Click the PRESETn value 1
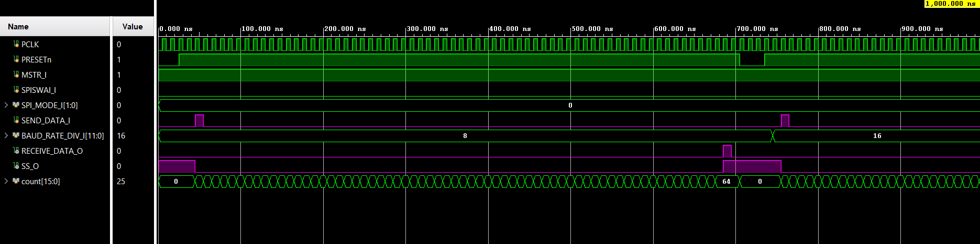 coord(119,60)
